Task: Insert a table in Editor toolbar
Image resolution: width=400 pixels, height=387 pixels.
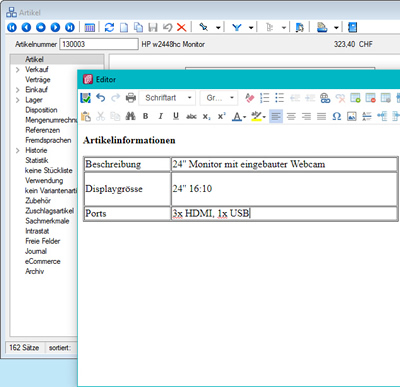Action: tap(355, 98)
